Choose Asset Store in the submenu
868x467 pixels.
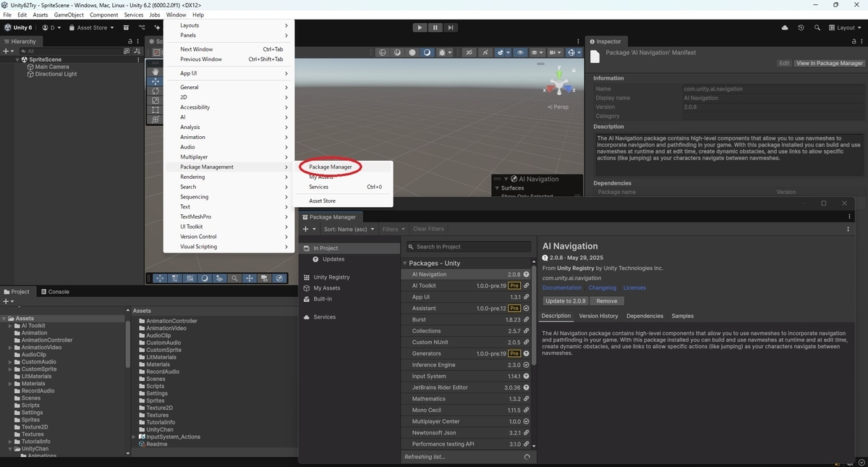[x=322, y=201]
